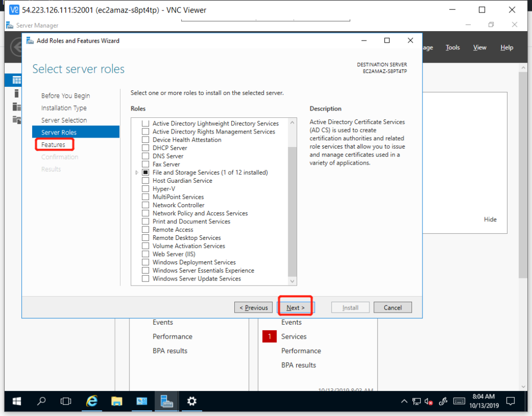
Task: Expand File and Storage Services tree
Action: (137, 172)
